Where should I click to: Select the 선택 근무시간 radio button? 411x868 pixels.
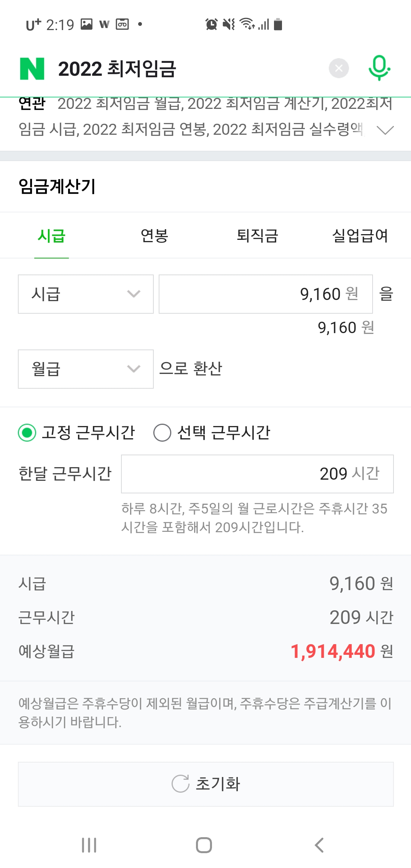pos(162,433)
